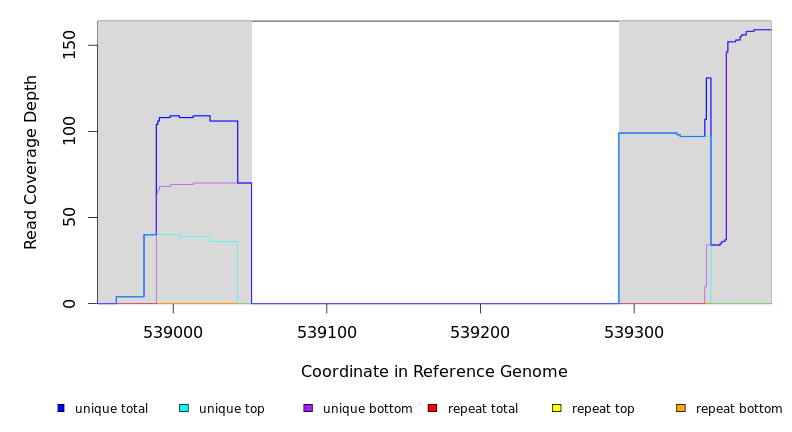This screenshot has width=792, height=432.
Task: Click the 50 y-axis tick label
Action: point(69,217)
